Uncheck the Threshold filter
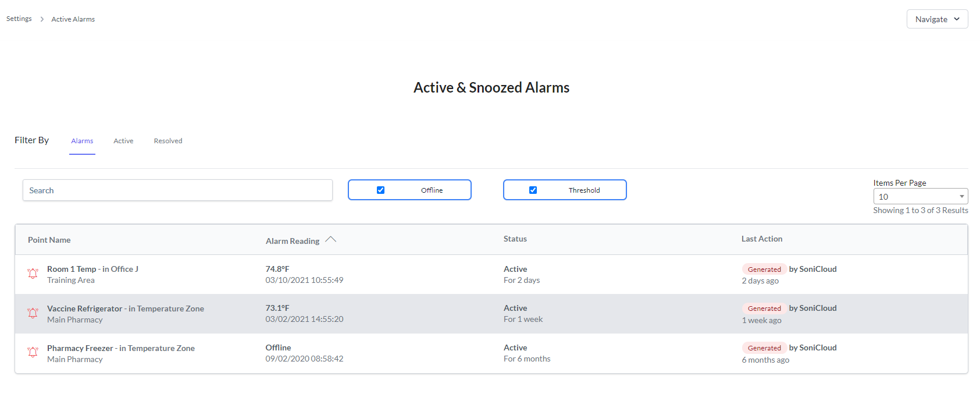 pyautogui.click(x=533, y=190)
